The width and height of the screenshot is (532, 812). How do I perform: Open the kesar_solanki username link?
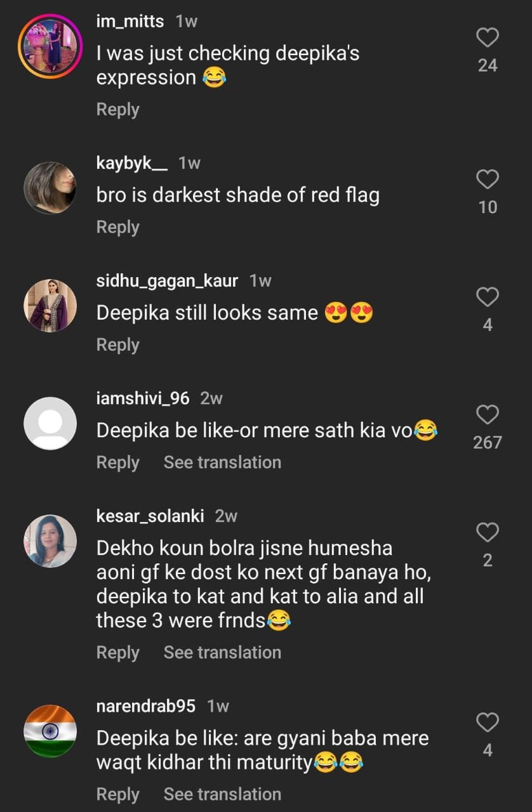(150, 516)
